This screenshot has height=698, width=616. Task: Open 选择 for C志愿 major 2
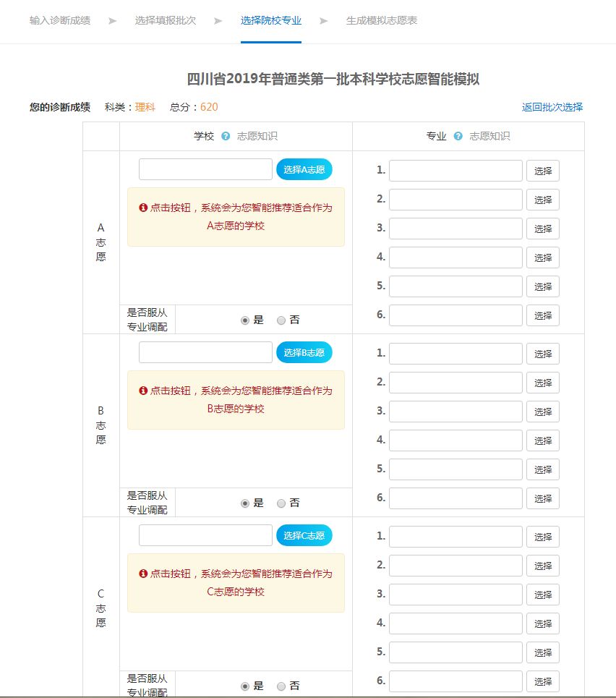[x=542, y=566]
